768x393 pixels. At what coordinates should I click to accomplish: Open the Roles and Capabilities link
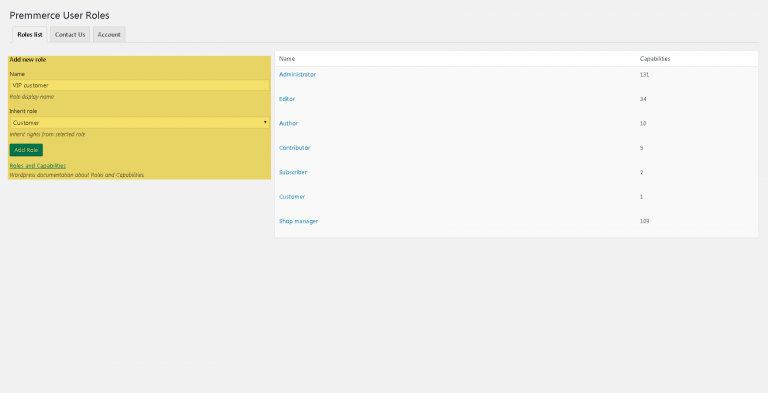(38, 166)
